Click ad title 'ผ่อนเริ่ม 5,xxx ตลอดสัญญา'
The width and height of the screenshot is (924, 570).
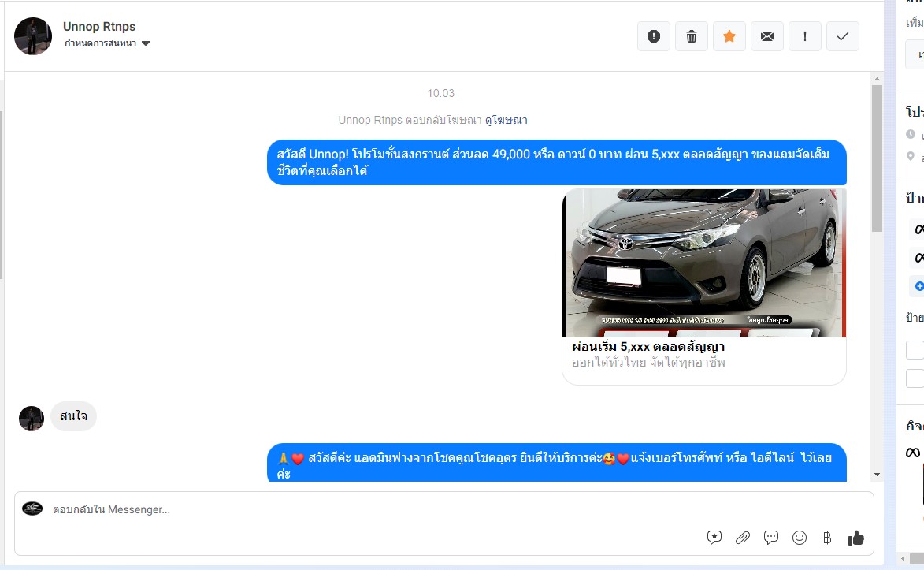pyautogui.click(x=648, y=347)
